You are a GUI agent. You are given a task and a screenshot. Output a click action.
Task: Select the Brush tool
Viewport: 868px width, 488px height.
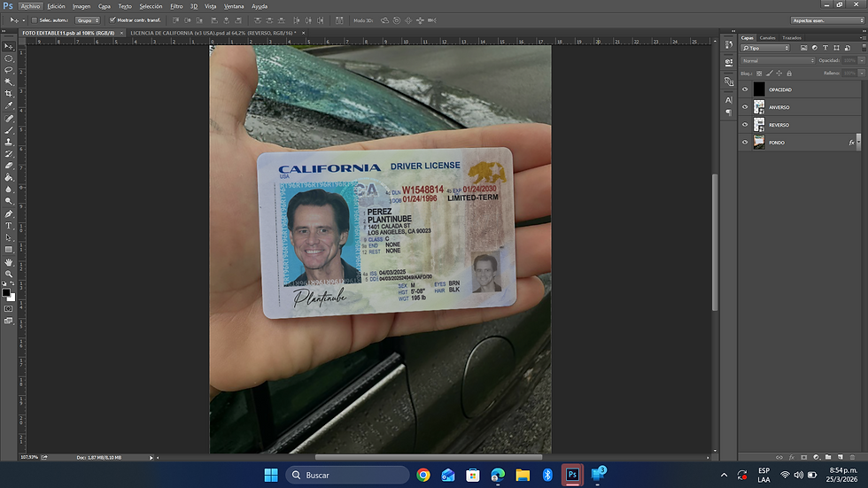click(8, 130)
